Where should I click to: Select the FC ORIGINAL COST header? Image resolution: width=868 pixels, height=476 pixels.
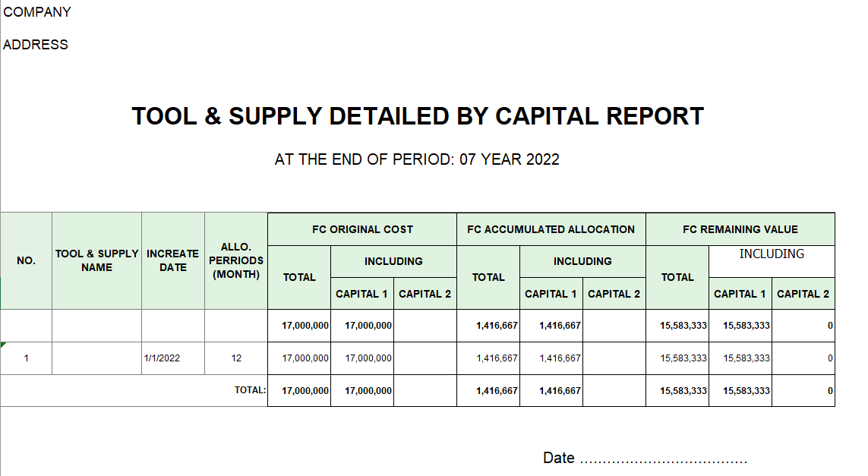tap(362, 229)
